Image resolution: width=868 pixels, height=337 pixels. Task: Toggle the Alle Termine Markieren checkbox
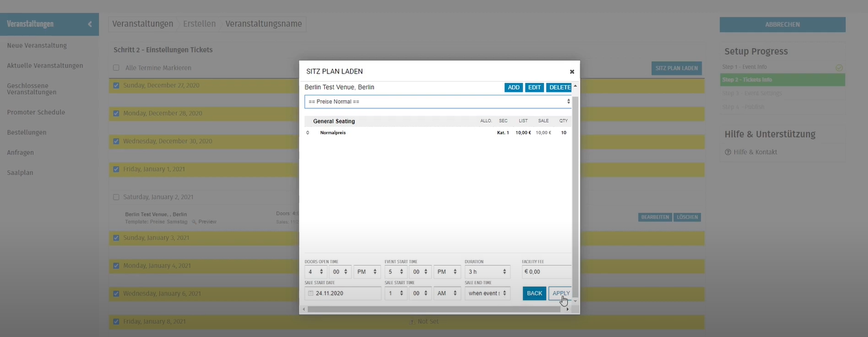[x=116, y=68]
